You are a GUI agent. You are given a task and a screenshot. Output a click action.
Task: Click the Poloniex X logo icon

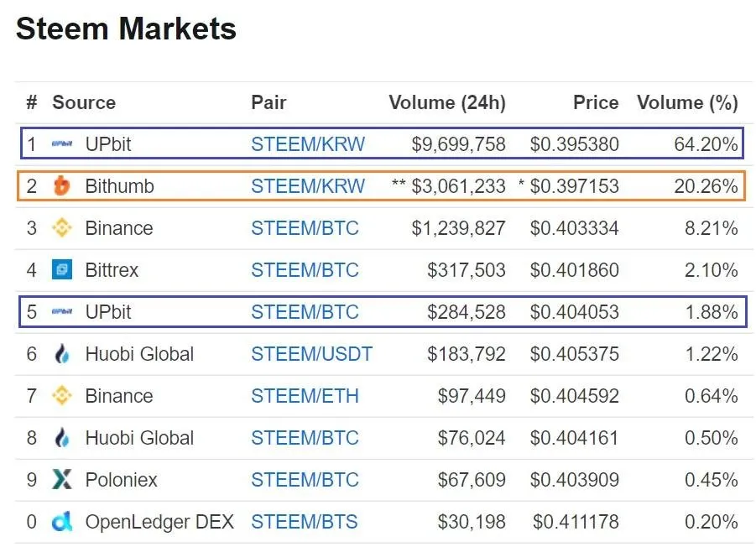62,480
